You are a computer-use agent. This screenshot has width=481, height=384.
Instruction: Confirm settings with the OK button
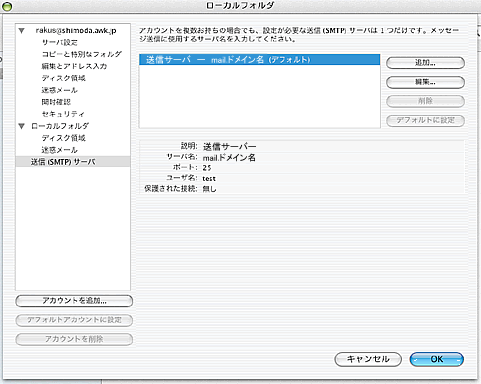coord(437,359)
